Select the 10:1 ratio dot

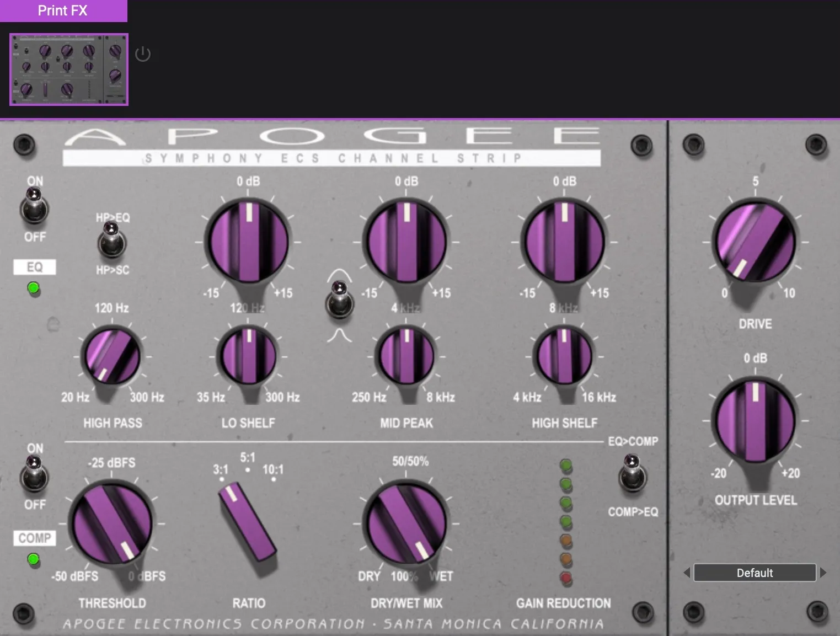coord(274,479)
